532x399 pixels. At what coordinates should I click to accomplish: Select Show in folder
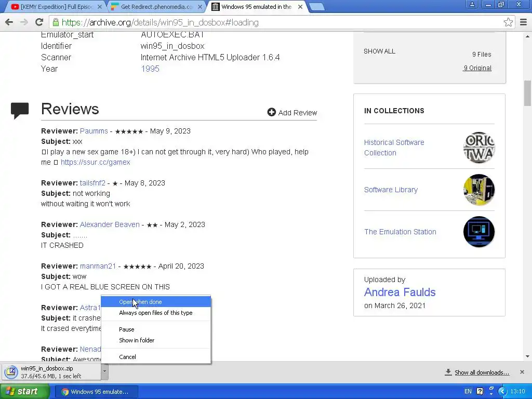click(x=156, y=340)
